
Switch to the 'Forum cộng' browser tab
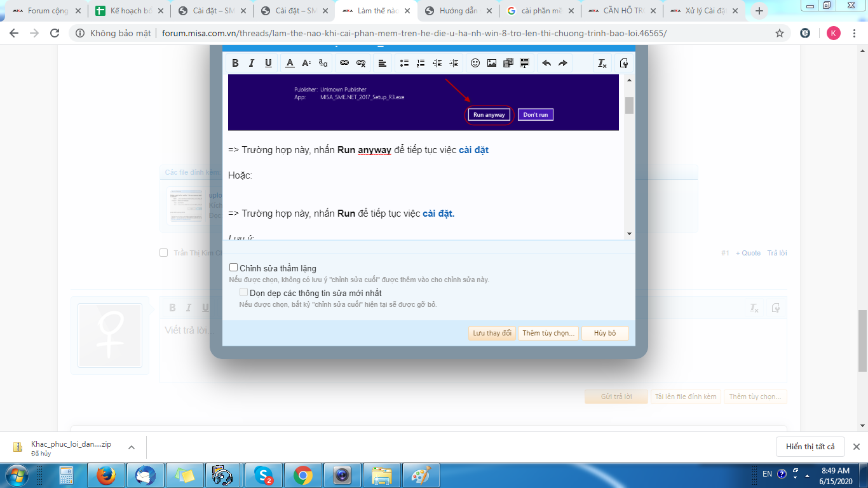(x=48, y=11)
